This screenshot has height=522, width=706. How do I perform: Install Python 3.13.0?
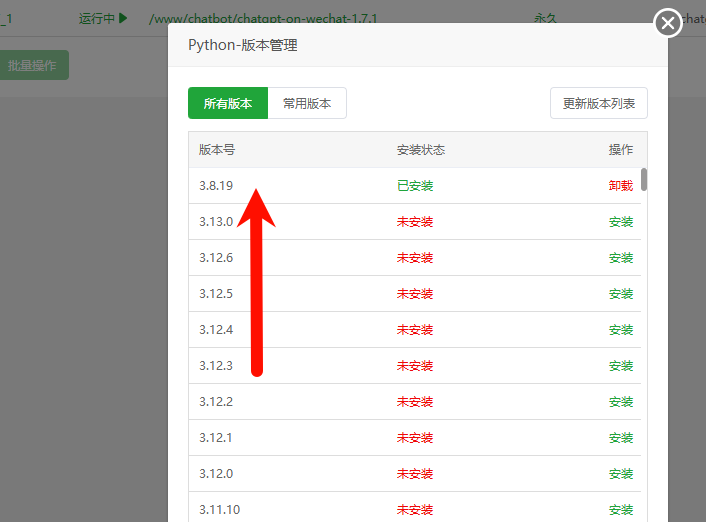coord(620,222)
